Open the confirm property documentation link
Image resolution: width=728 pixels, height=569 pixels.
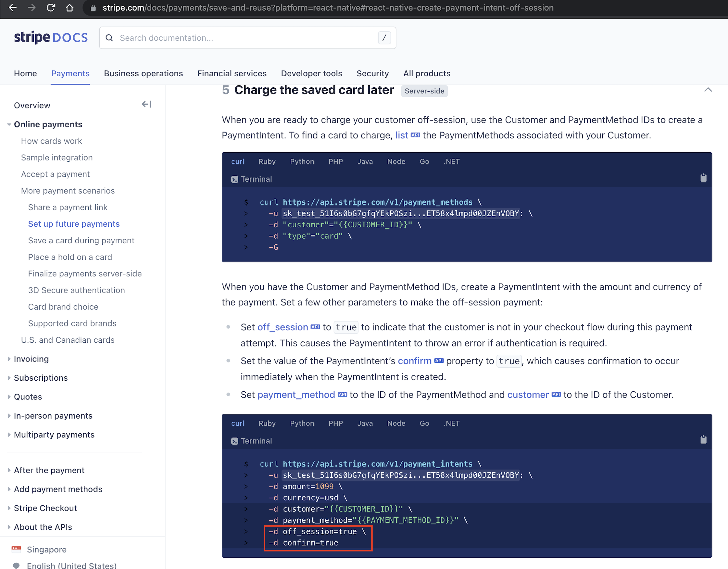414,361
